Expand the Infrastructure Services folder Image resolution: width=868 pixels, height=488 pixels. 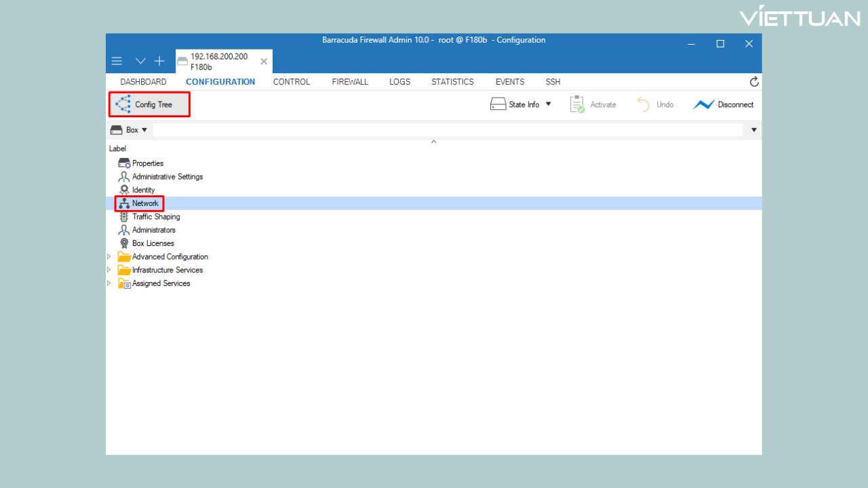[x=109, y=270]
